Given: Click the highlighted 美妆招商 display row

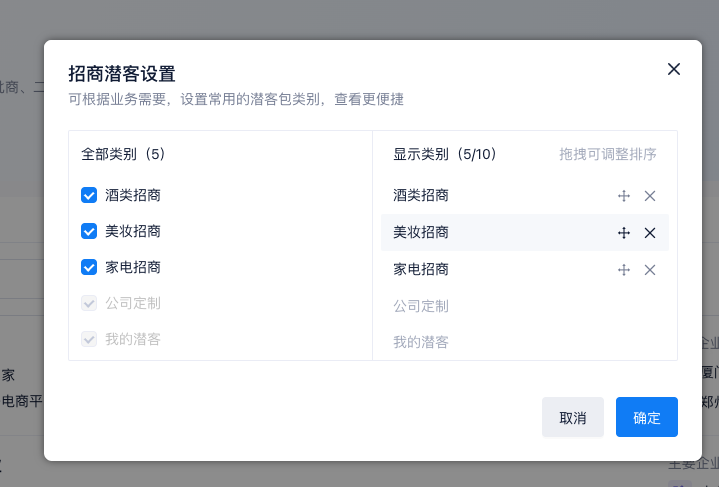Looking at the screenshot, I should [421, 233].
